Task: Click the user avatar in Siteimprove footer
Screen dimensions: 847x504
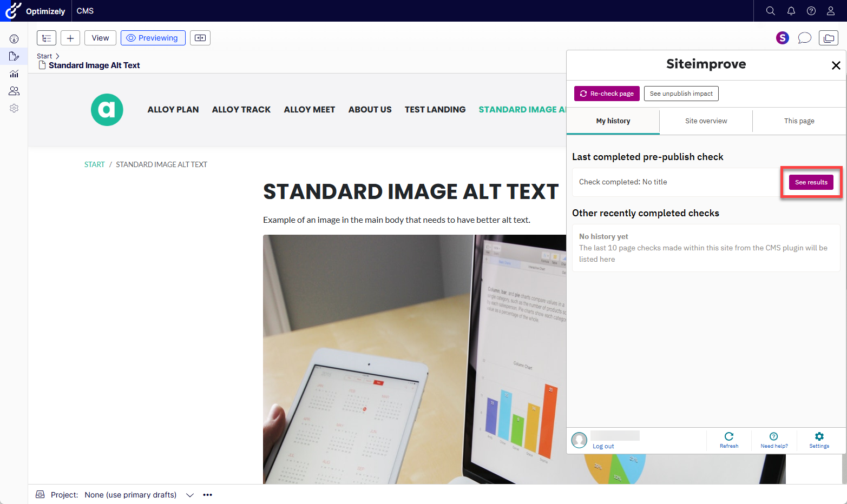Action: click(x=580, y=440)
